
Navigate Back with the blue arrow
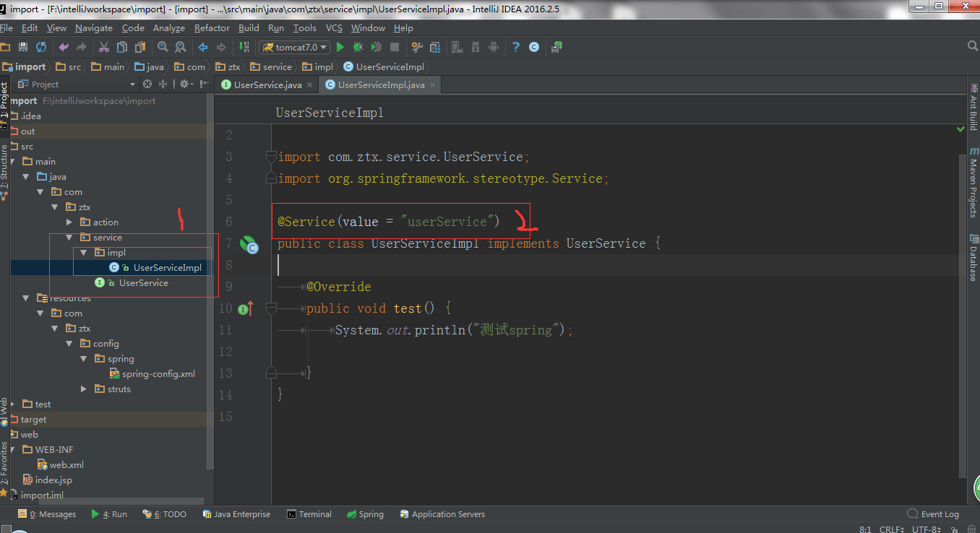point(203,47)
